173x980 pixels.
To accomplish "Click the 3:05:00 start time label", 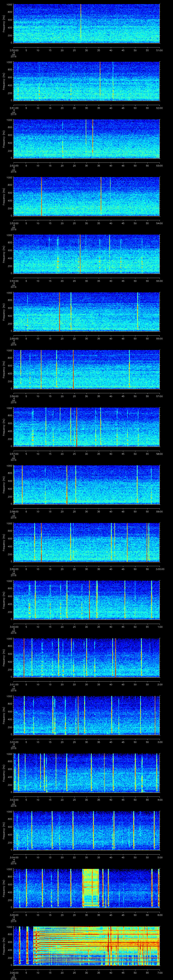I will pos(14,915).
